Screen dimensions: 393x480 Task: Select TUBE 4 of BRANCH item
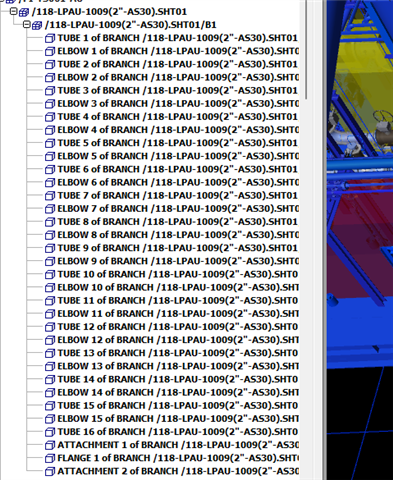click(x=177, y=117)
